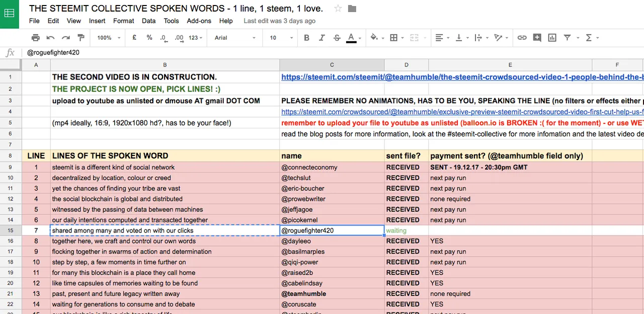Open the Add-ons menu
Screen dimensions: 644x314
click(199, 21)
